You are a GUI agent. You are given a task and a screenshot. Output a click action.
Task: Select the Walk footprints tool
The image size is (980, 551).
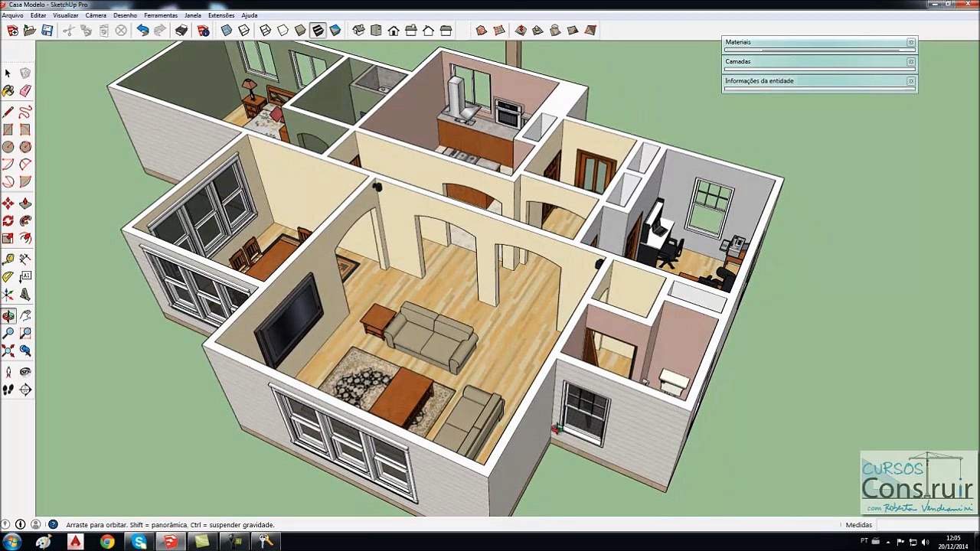[8, 390]
